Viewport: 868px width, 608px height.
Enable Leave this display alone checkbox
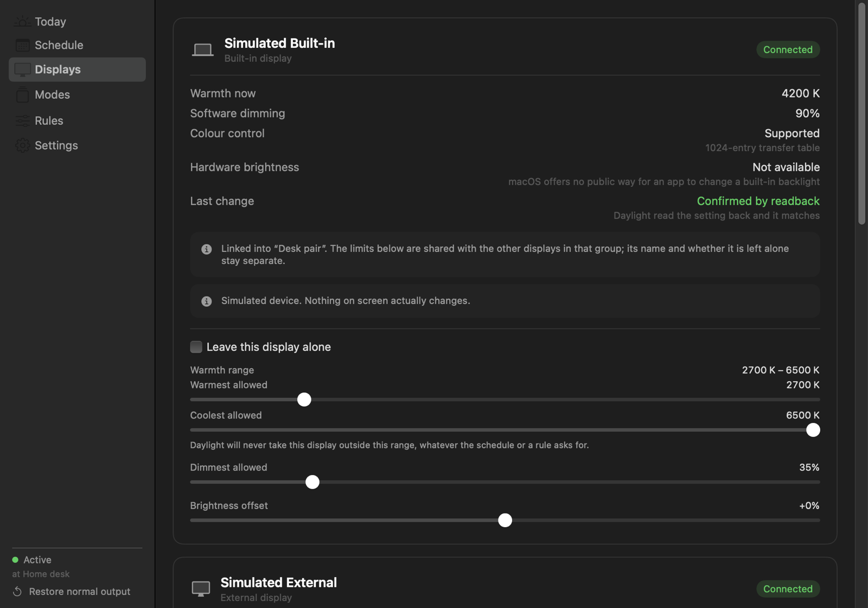tap(196, 347)
